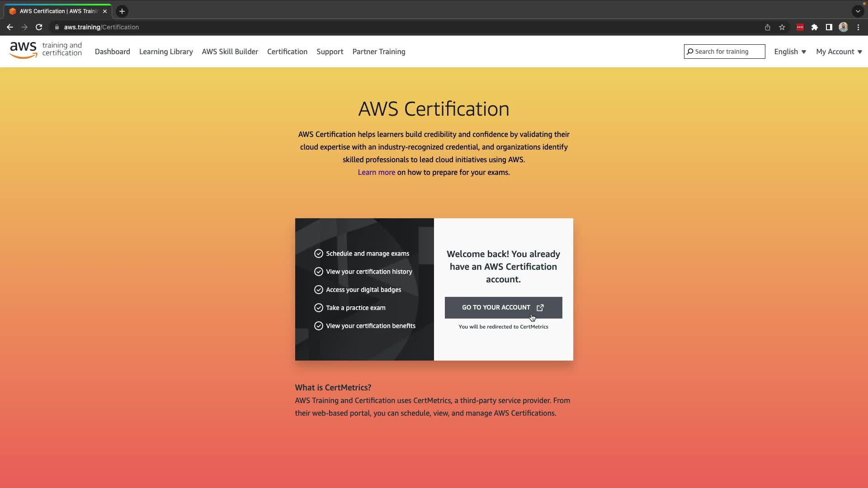
Task: Bookmark this page with star icon
Action: click(782, 27)
